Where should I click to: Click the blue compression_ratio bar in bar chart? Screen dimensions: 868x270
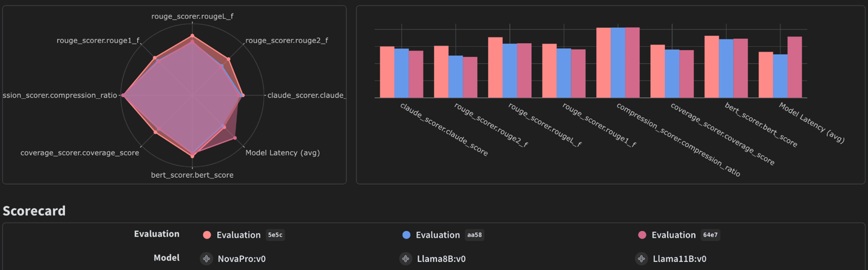point(618,62)
